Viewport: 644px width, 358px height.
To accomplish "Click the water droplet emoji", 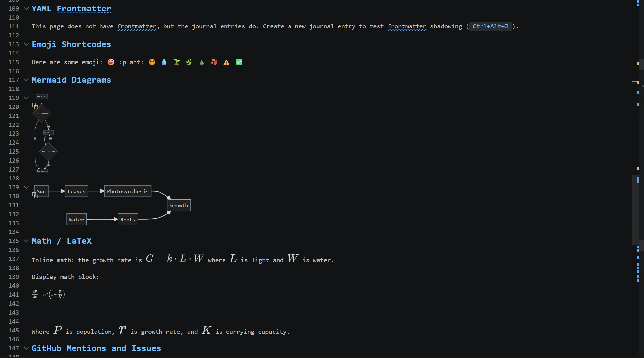I will [164, 62].
